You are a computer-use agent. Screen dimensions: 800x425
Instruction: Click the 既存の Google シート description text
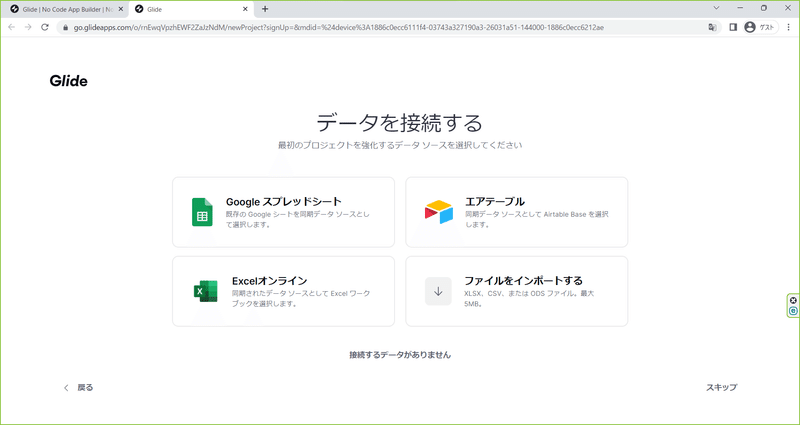point(297,219)
